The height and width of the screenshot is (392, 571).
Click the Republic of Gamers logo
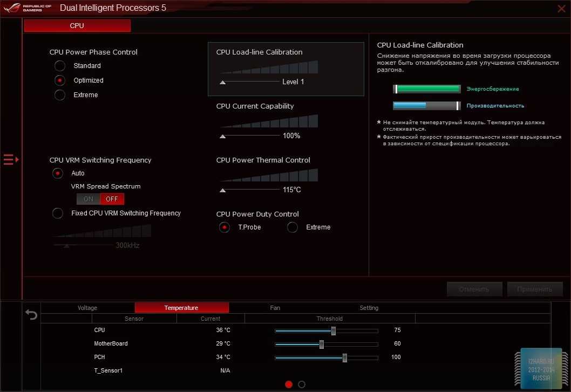(x=27, y=8)
